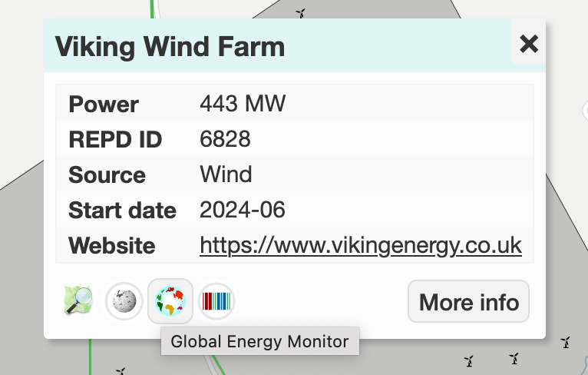
Task: Click the Source value Wind
Action: click(x=226, y=174)
